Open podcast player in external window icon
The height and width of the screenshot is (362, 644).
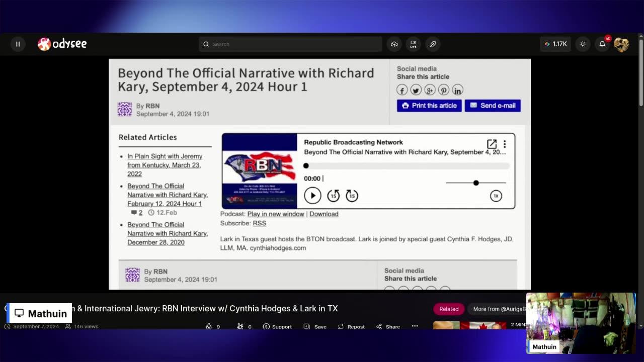492,144
